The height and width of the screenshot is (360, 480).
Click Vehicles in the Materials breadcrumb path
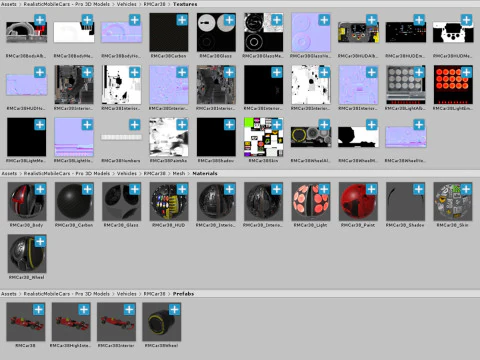[x=127, y=173]
